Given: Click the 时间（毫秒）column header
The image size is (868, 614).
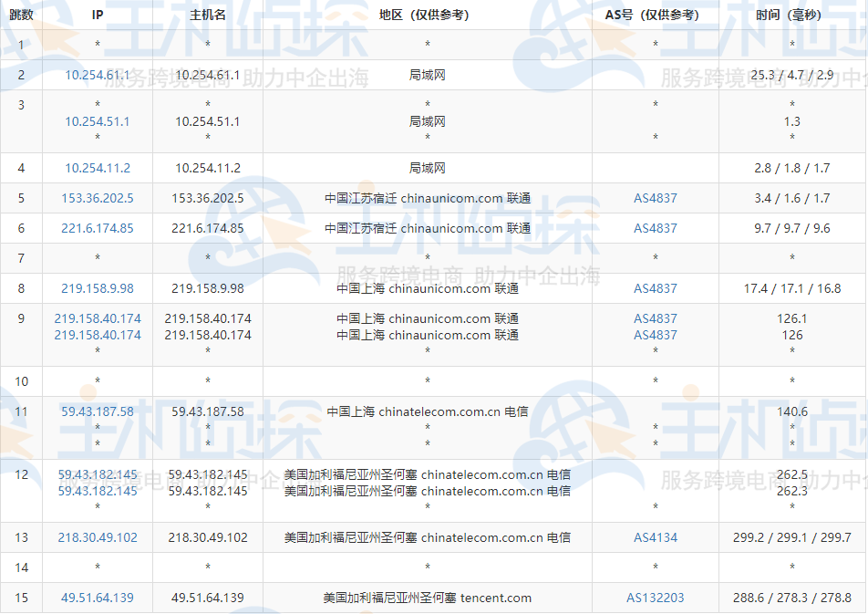Looking at the screenshot, I should point(791,14).
